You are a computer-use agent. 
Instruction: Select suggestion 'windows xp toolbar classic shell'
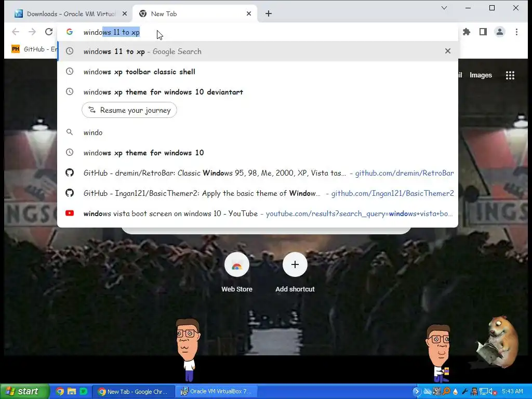(x=258, y=72)
